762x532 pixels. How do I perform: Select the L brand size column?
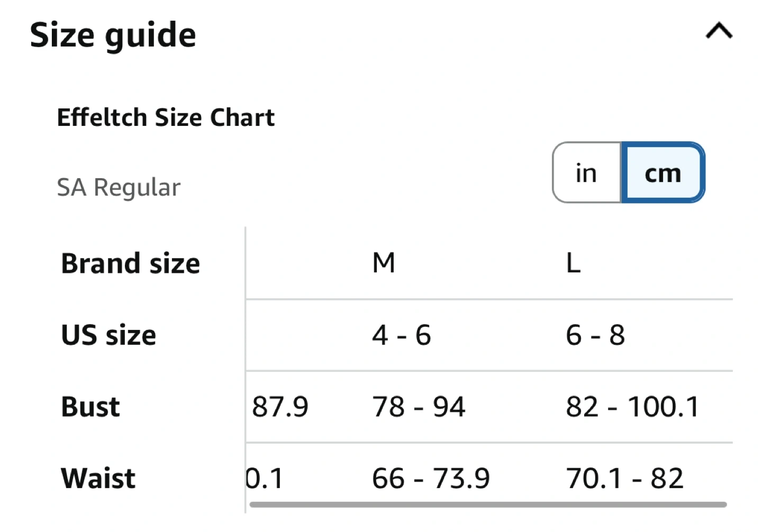pos(573,263)
